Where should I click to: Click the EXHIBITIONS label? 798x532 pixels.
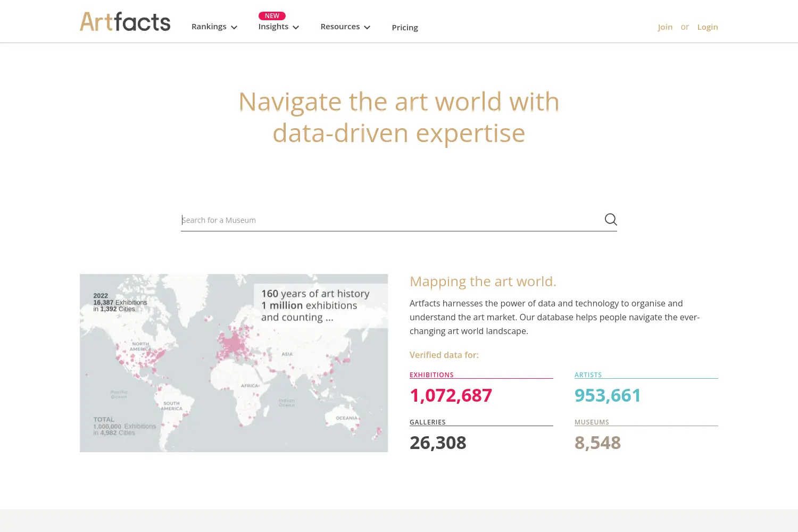tap(431, 375)
